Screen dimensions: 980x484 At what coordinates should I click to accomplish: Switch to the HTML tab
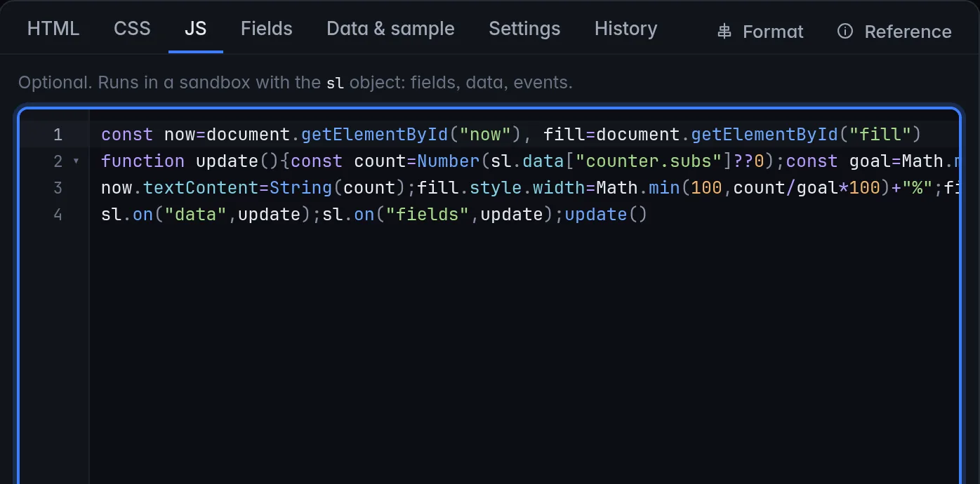pos(53,29)
